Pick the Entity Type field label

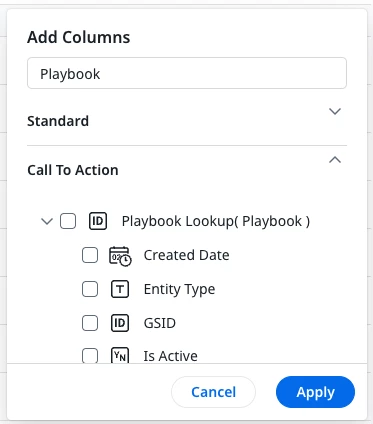pos(179,289)
